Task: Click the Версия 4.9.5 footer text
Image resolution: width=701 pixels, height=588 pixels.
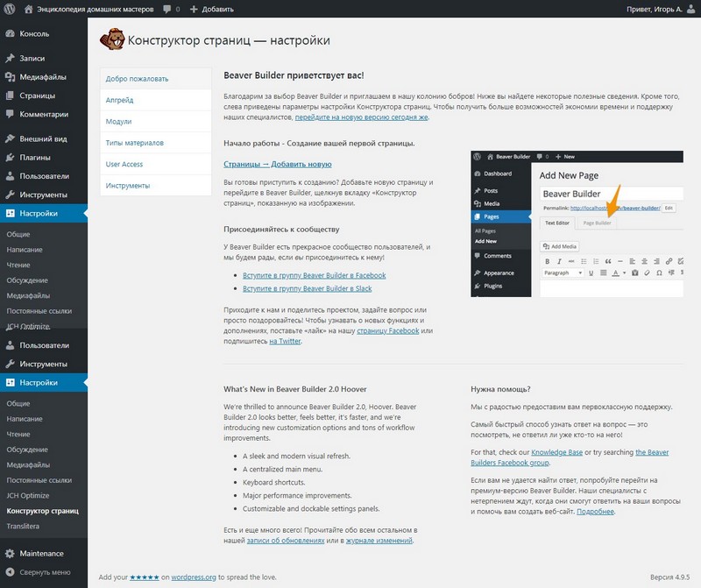Action: pyautogui.click(x=669, y=577)
